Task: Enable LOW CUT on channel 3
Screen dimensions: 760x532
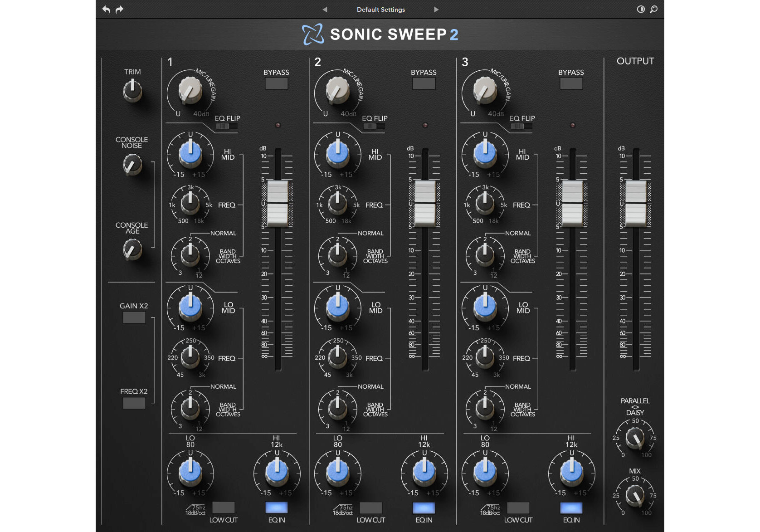Action: pyautogui.click(x=518, y=508)
